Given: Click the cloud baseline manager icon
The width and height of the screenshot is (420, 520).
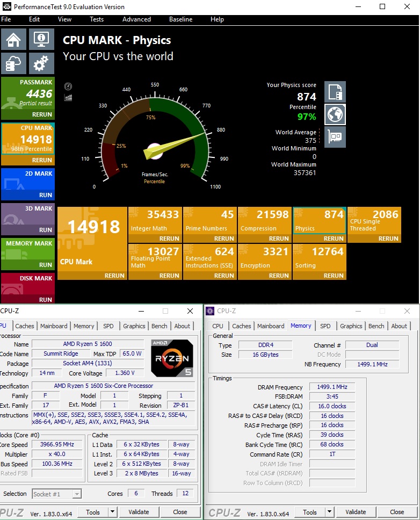Looking at the screenshot, I should (x=13, y=63).
